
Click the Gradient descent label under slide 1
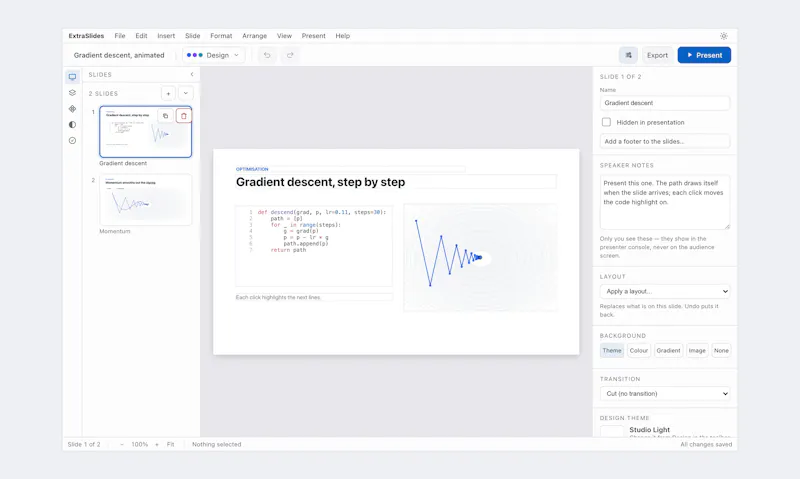click(123, 163)
